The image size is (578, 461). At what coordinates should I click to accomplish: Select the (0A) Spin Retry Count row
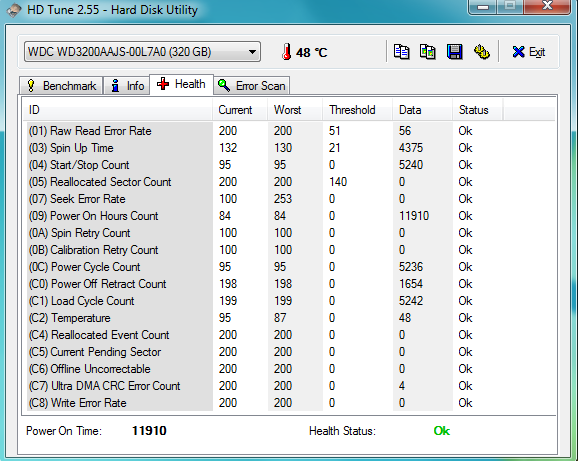(x=289, y=233)
